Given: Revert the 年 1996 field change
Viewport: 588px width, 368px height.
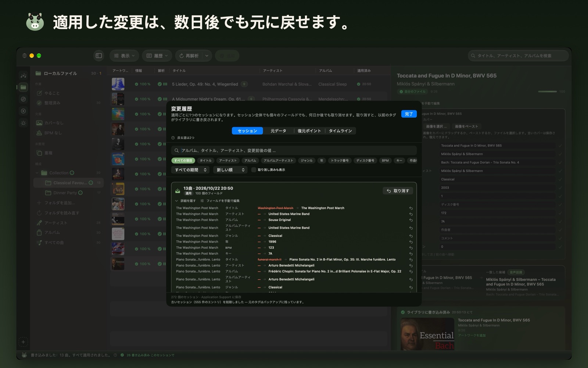Looking at the screenshot, I should (x=411, y=242).
